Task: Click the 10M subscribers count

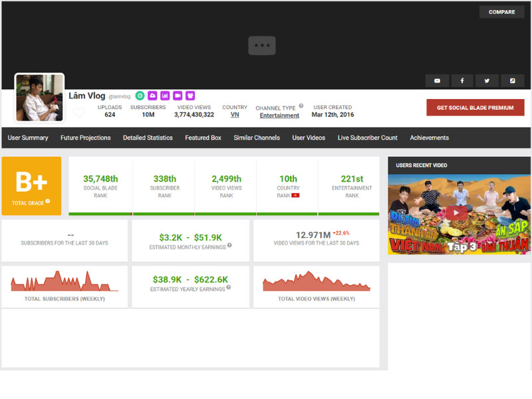Action: pos(148,114)
